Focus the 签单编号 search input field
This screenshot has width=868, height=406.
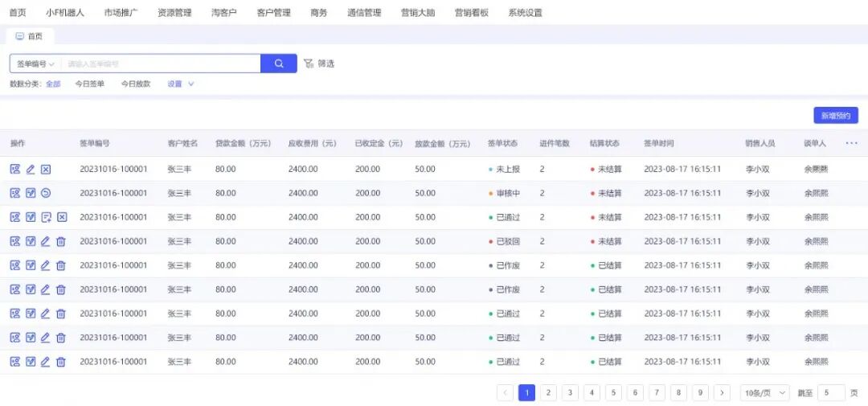point(161,64)
